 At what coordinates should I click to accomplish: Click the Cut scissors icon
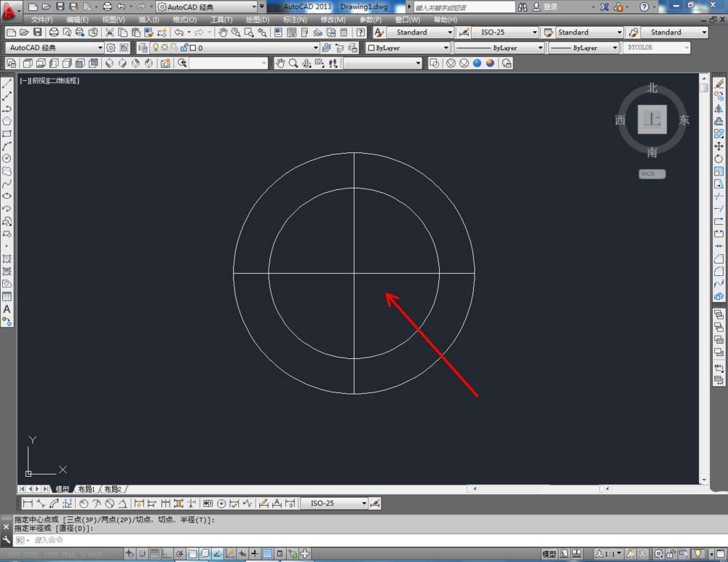point(109,33)
